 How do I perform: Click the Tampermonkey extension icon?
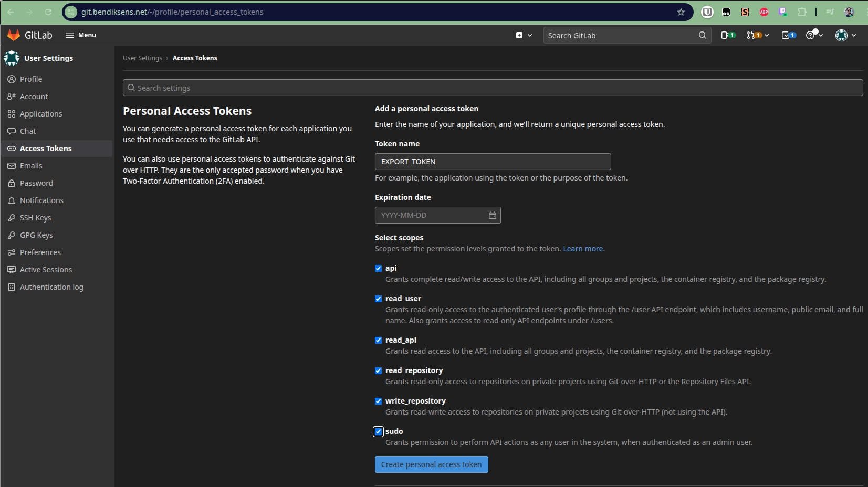tap(726, 12)
